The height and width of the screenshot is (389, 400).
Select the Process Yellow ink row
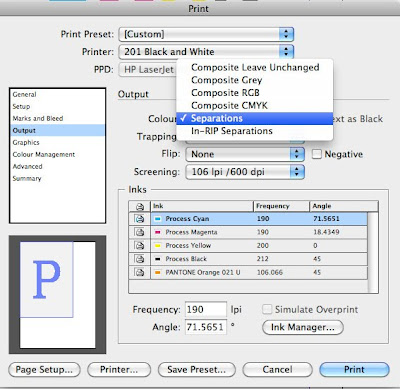point(248,245)
